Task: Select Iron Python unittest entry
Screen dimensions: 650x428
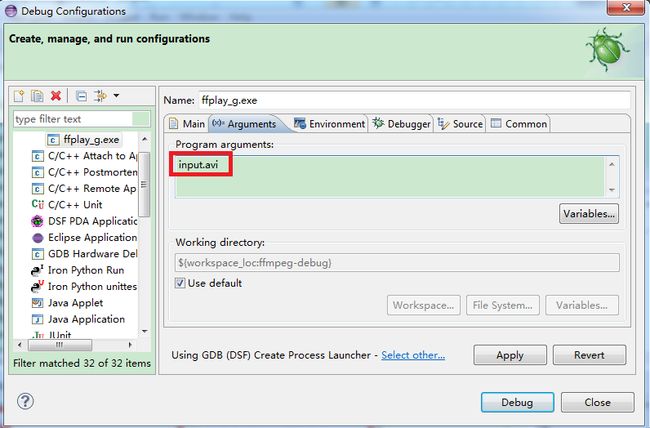Action: 92,287
